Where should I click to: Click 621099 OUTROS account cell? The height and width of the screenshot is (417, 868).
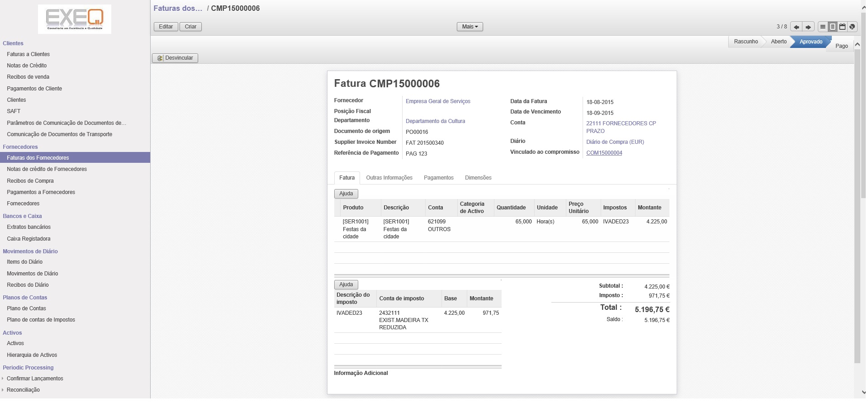coord(439,225)
